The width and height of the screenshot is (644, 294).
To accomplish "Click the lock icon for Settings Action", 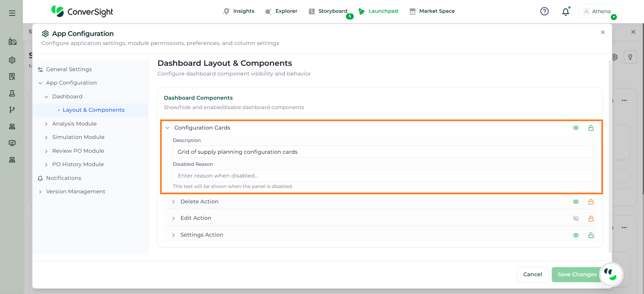I will click(591, 235).
